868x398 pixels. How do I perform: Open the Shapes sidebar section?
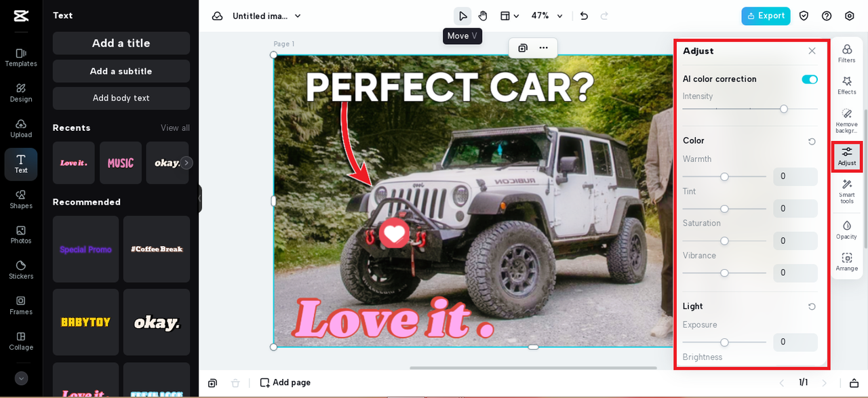(21, 199)
